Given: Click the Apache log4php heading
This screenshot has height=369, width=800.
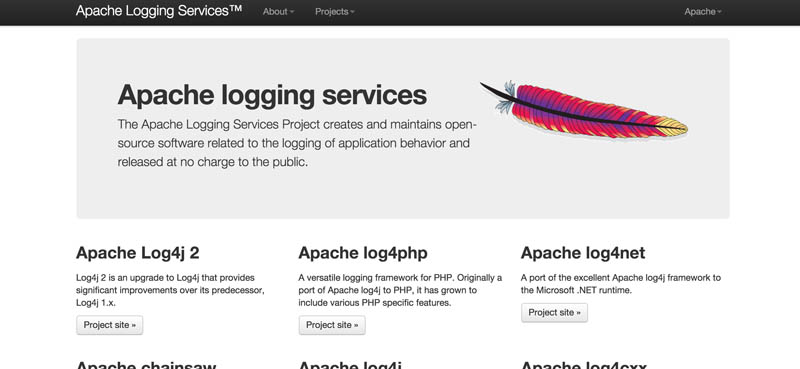Looking at the screenshot, I should click(x=363, y=253).
